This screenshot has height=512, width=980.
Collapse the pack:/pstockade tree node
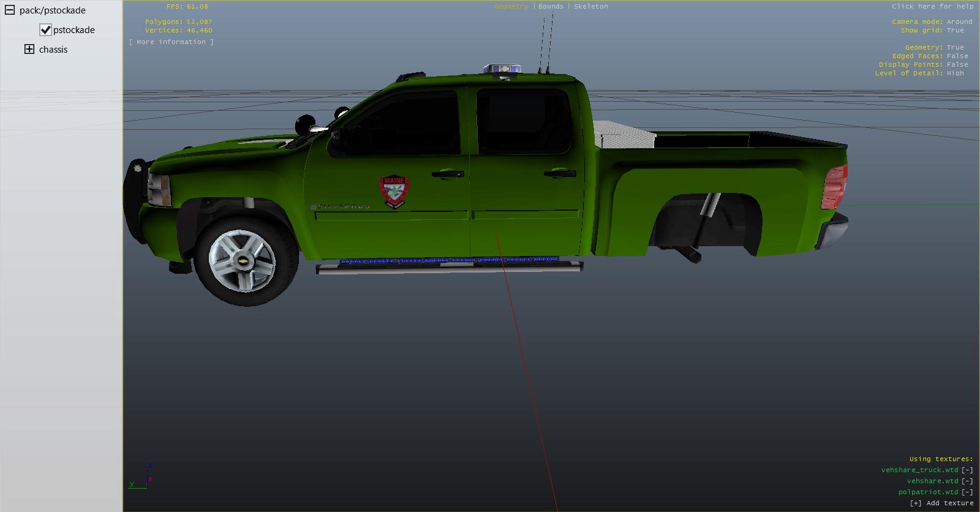tap(9, 10)
